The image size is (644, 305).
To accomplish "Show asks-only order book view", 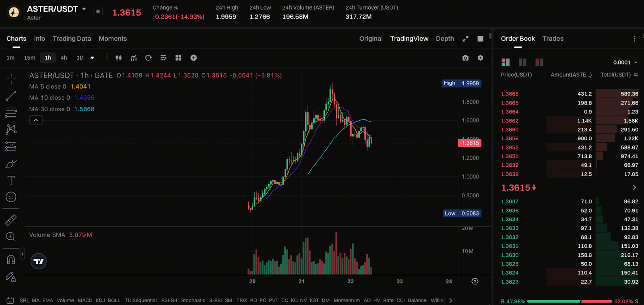I will [539, 62].
